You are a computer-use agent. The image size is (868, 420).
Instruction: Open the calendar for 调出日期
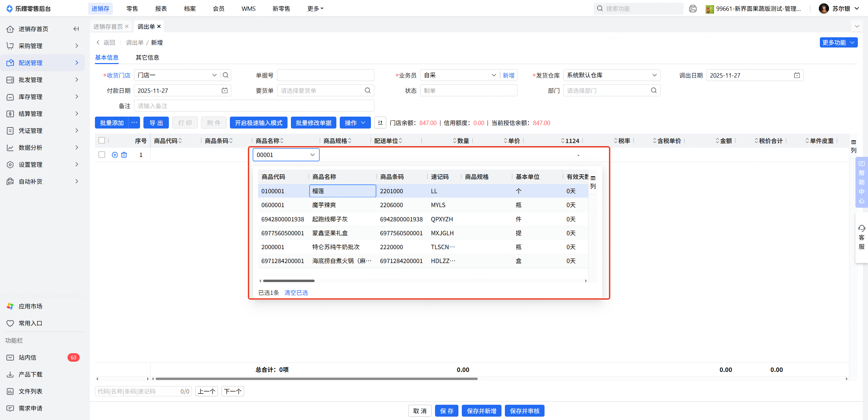797,75
